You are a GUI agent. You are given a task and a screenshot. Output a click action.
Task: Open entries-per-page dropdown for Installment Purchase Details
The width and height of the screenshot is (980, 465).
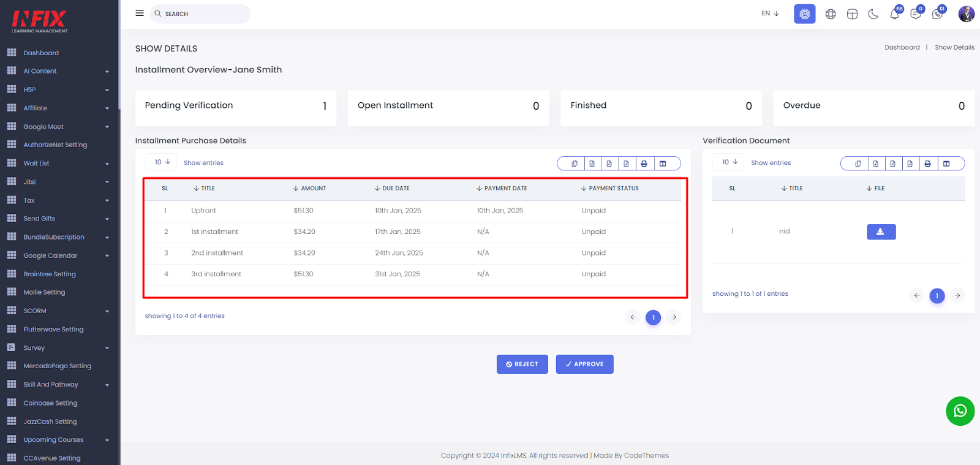coord(161,162)
